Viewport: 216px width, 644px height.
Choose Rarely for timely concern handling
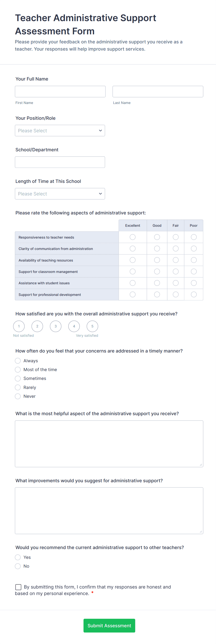pyautogui.click(x=17, y=387)
